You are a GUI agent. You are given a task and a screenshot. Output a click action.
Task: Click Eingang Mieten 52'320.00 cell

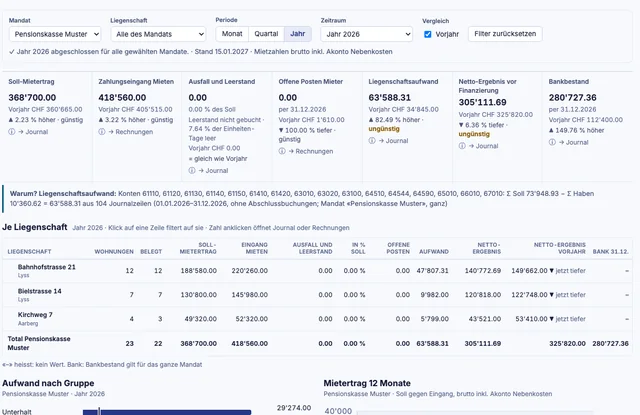point(252,319)
